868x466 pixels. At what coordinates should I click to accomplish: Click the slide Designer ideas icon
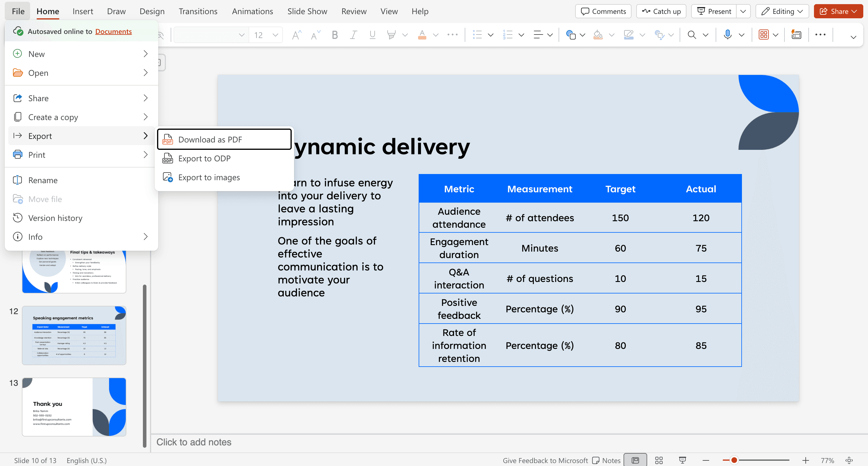pos(797,35)
